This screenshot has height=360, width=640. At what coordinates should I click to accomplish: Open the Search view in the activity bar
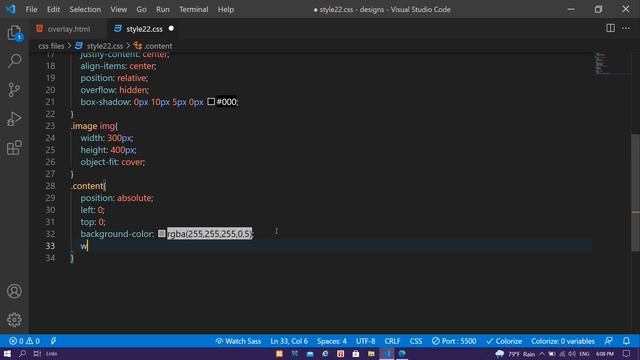[14, 61]
